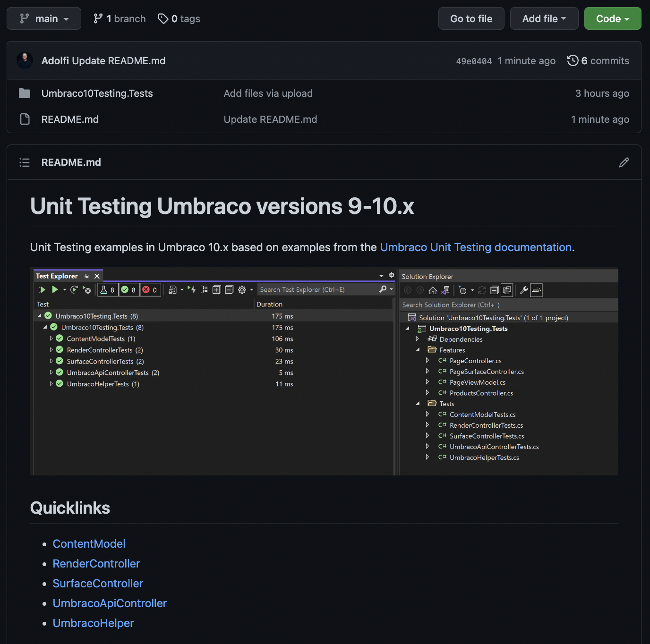This screenshot has height=644, width=650.
Task: Click the Go to file button
Action: point(471,18)
